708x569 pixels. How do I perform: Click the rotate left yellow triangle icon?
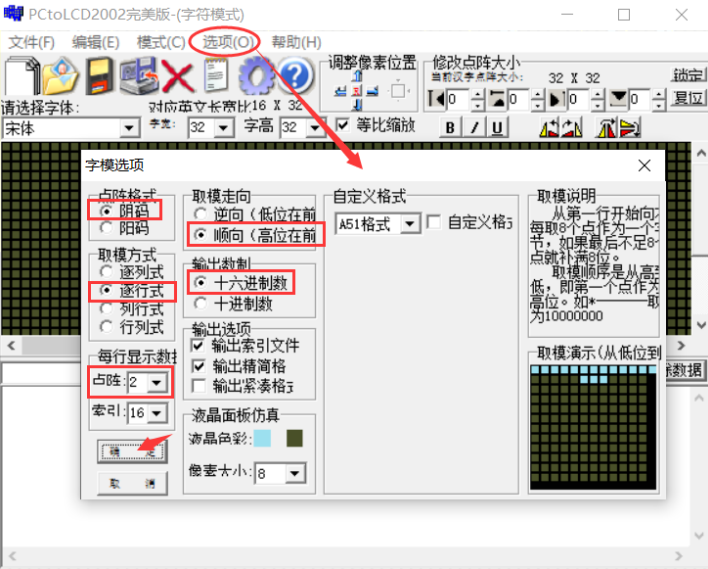tap(549, 128)
